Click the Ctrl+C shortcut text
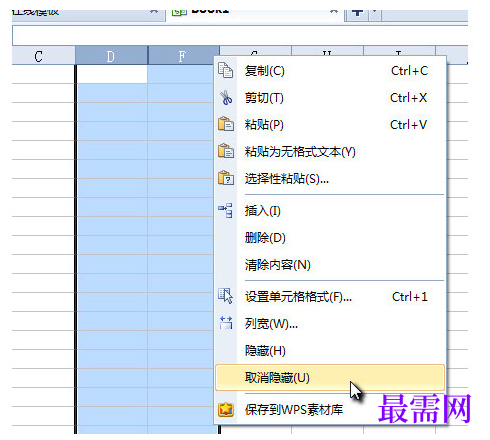 pyautogui.click(x=409, y=71)
